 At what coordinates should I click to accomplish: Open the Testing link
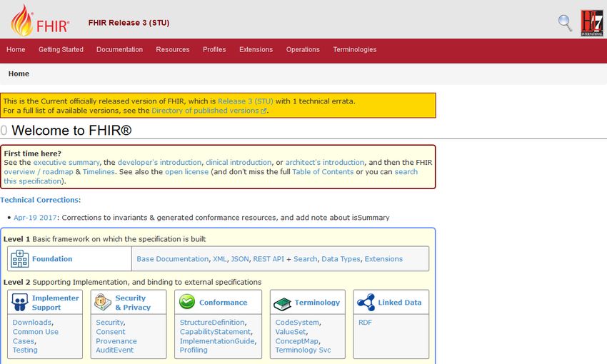coord(25,350)
